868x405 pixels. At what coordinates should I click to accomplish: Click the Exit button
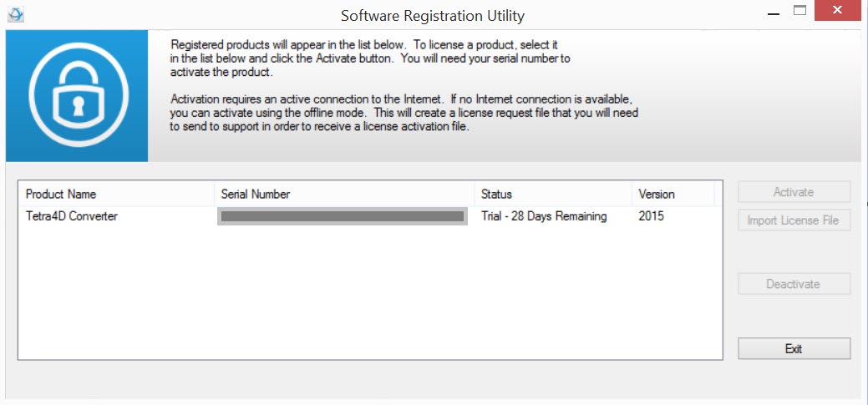[x=794, y=348]
